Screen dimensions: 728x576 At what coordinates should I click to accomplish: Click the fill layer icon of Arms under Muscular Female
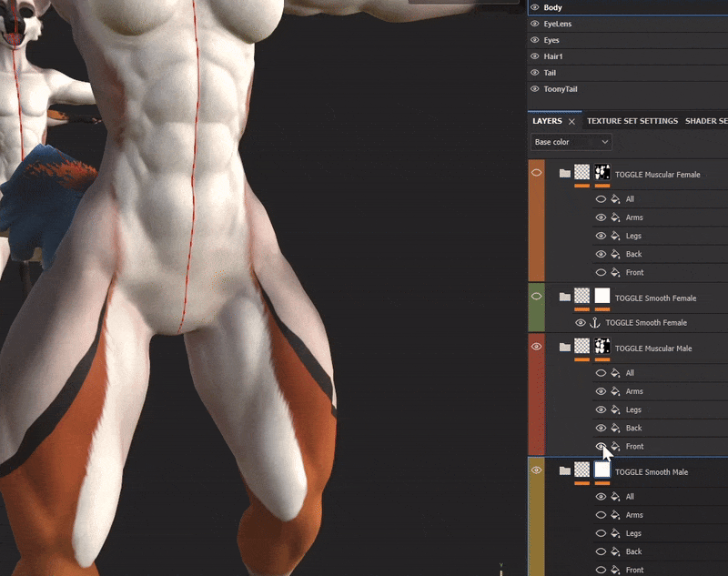pyautogui.click(x=616, y=217)
